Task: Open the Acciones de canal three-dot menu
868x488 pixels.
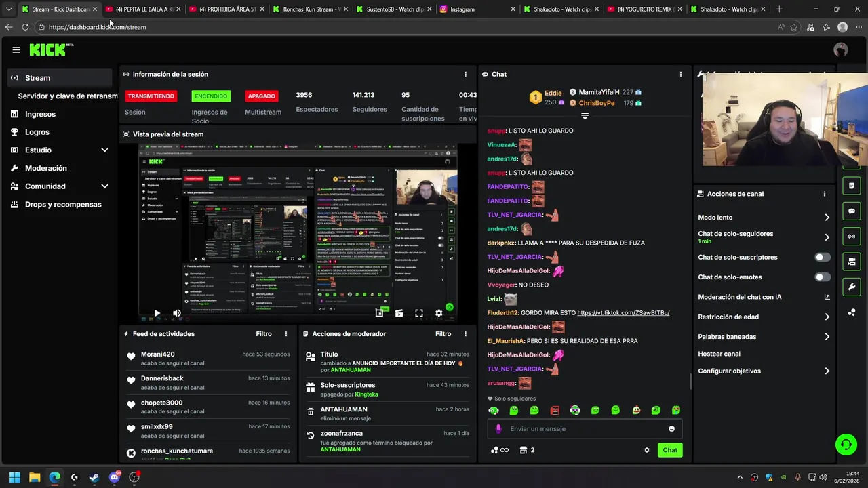Action: (825, 194)
